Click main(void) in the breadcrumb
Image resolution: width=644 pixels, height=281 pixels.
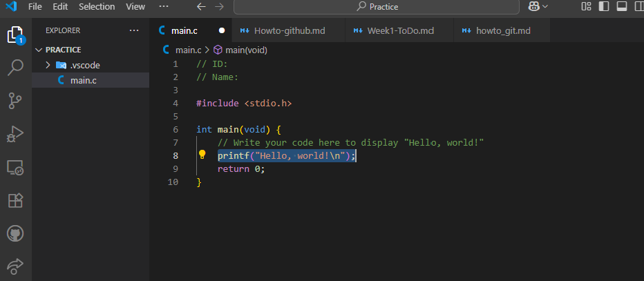click(x=246, y=50)
